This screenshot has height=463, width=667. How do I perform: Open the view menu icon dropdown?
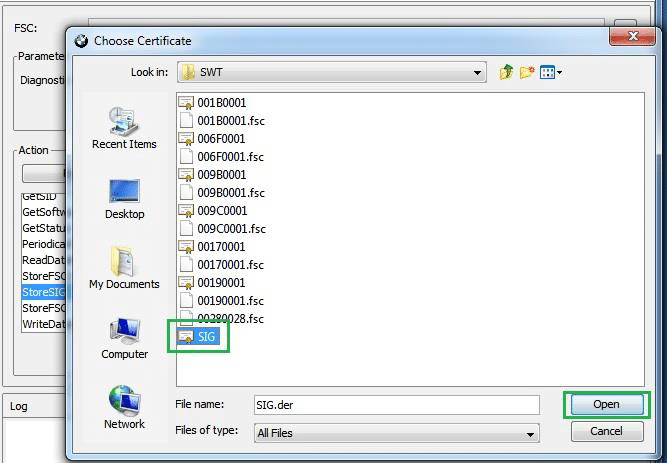coord(551,72)
